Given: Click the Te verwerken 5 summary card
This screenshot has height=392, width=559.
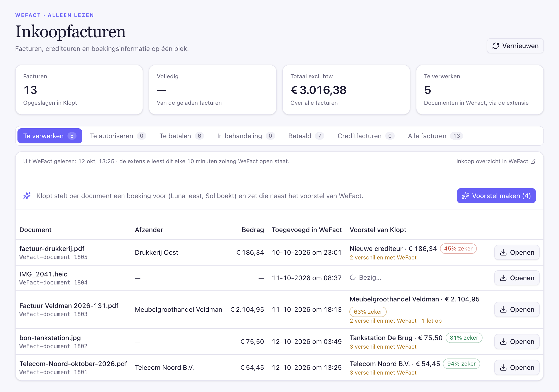Looking at the screenshot, I should (x=480, y=90).
